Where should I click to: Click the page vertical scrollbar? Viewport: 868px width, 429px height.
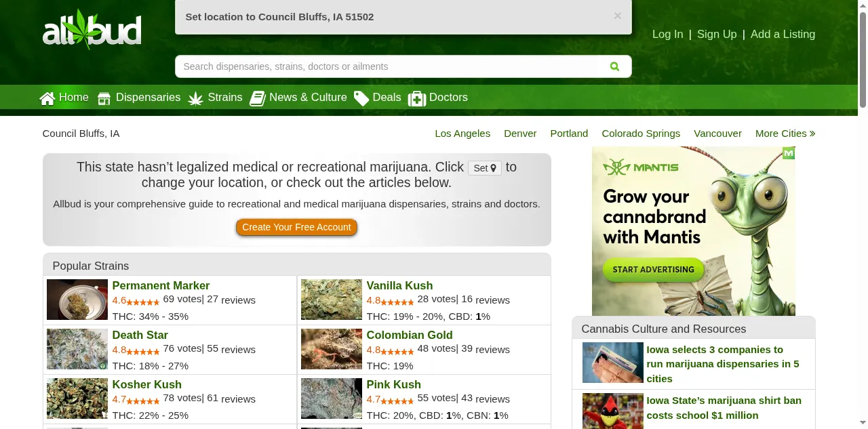coord(863,61)
